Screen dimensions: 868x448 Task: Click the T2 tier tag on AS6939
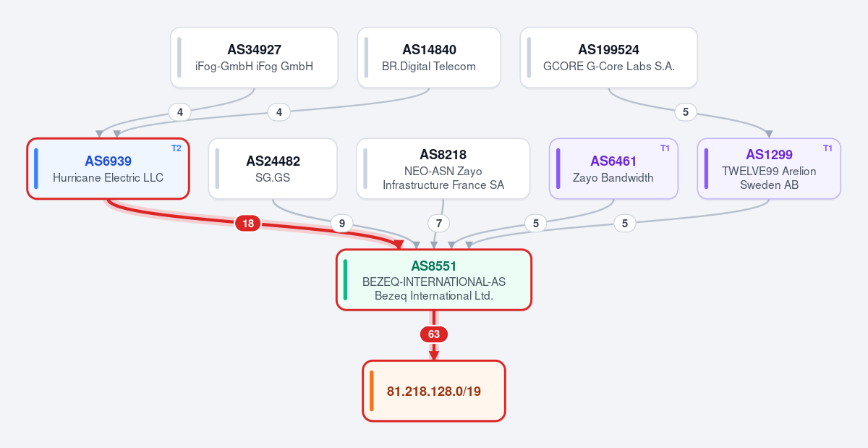click(x=176, y=148)
